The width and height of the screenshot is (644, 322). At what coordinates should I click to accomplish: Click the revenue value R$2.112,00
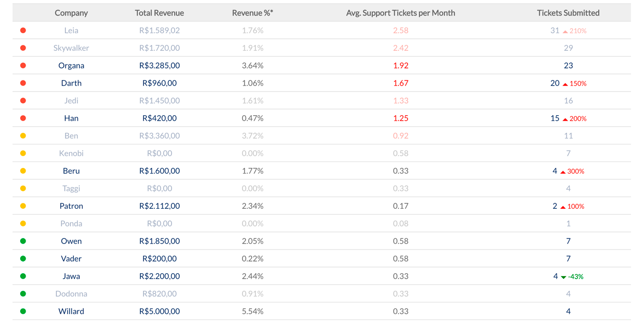point(159,206)
